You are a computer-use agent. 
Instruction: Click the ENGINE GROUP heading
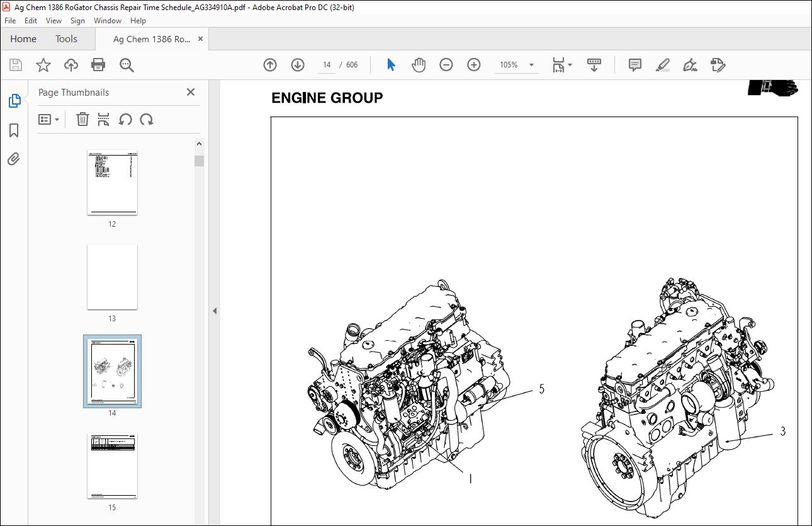tap(327, 98)
